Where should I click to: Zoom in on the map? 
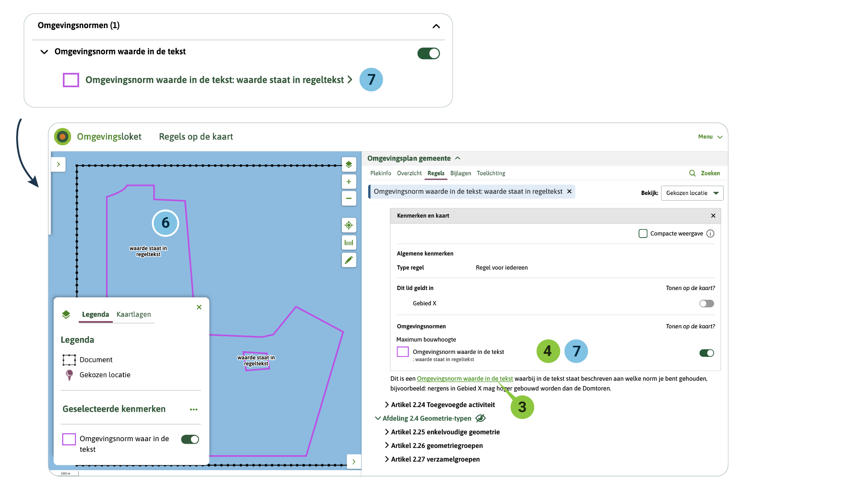349,182
